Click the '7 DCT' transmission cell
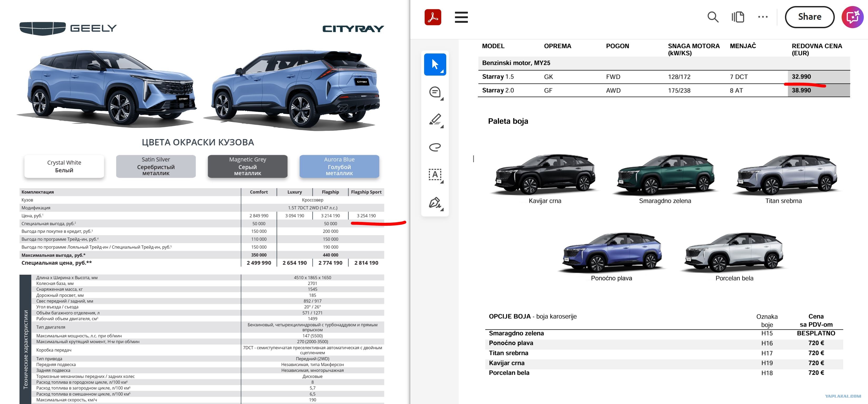 739,77
